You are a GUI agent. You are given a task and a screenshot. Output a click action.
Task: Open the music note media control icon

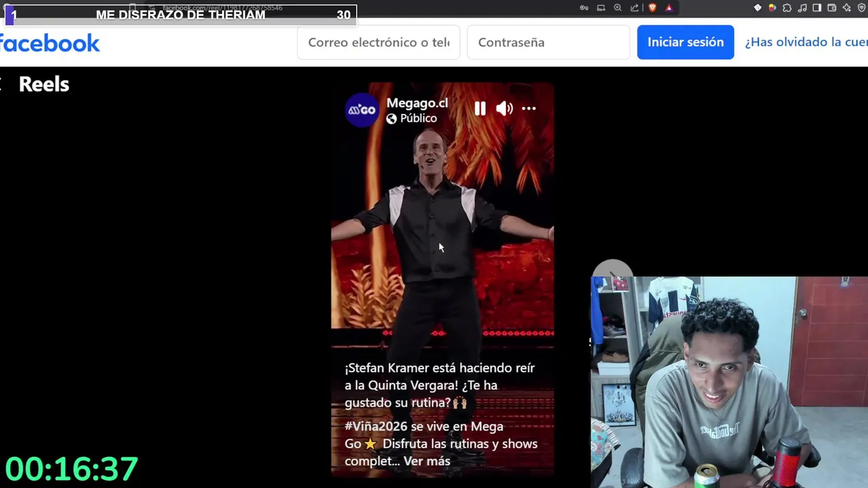[x=802, y=8]
